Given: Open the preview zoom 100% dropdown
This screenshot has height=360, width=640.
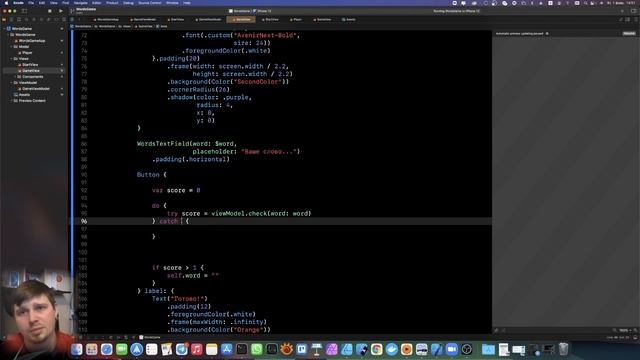Looking at the screenshot, I should [x=624, y=330].
